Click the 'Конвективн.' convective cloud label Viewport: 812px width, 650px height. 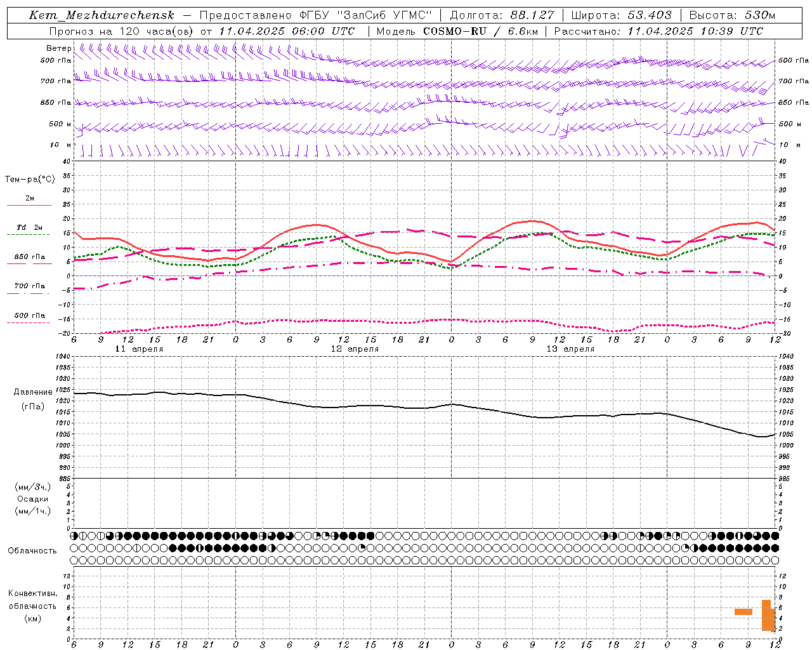pyautogui.click(x=33, y=594)
